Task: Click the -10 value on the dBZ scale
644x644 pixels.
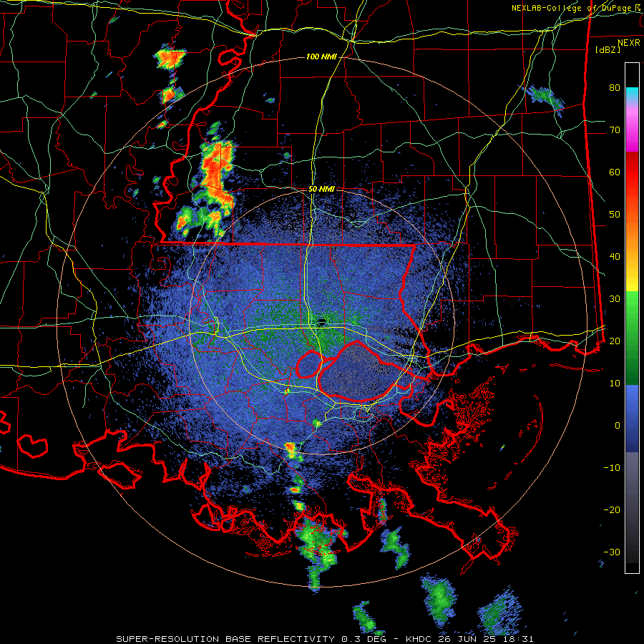Action: tap(612, 467)
